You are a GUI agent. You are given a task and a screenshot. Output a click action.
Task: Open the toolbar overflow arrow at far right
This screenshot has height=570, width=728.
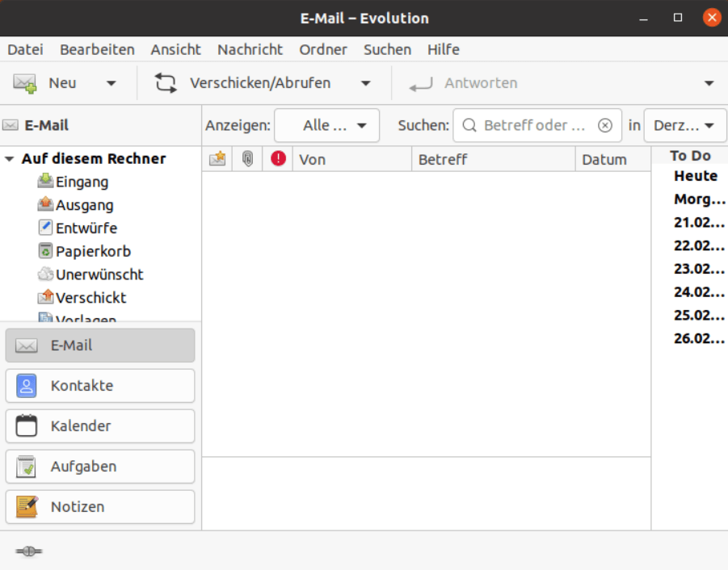709,83
